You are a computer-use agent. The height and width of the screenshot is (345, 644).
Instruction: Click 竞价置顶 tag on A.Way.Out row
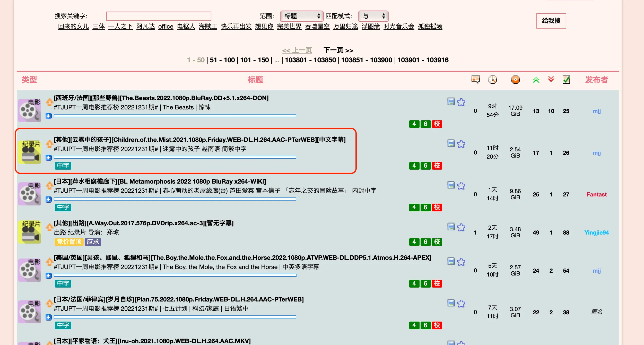pyautogui.click(x=69, y=242)
